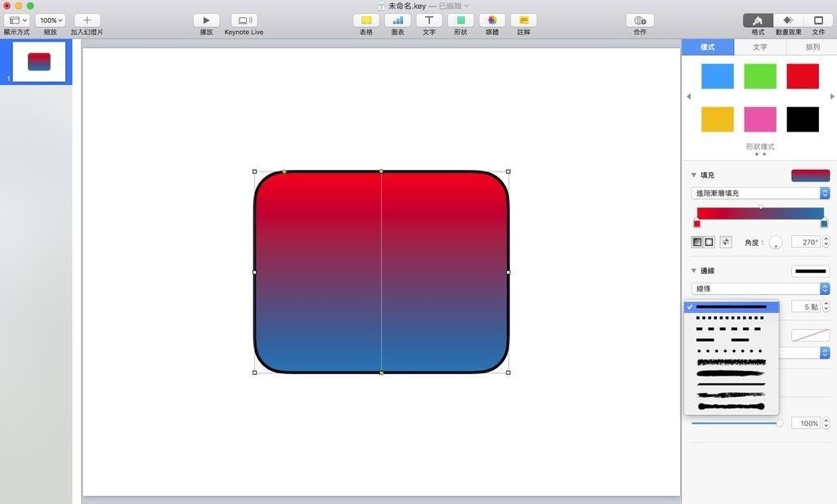Click the reverse gradient direction button
The image size is (837, 504).
[x=725, y=243]
